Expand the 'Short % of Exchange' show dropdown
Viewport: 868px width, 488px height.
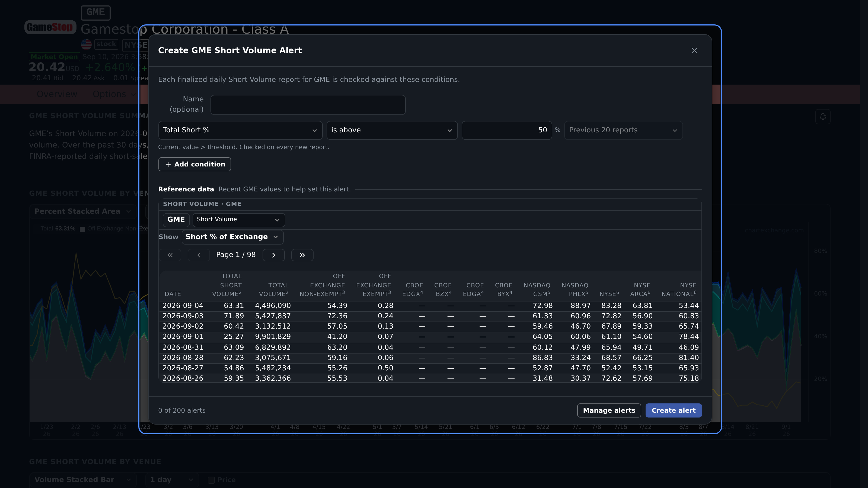pyautogui.click(x=232, y=237)
